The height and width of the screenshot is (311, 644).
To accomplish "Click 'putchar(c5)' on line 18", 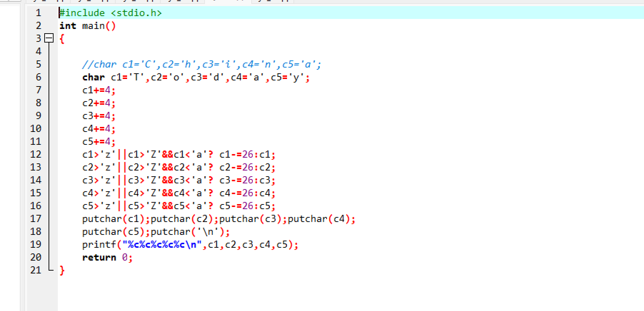I will tap(113, 232).
